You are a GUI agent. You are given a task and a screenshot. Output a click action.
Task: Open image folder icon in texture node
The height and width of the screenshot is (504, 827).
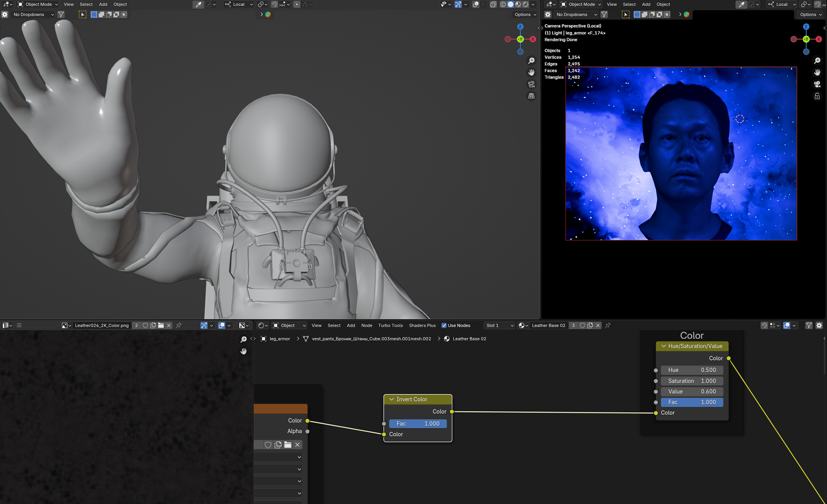click(x=288, y=445)
